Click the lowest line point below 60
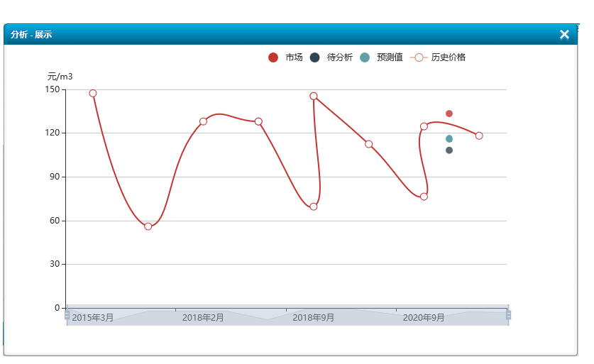 [148, 226]
